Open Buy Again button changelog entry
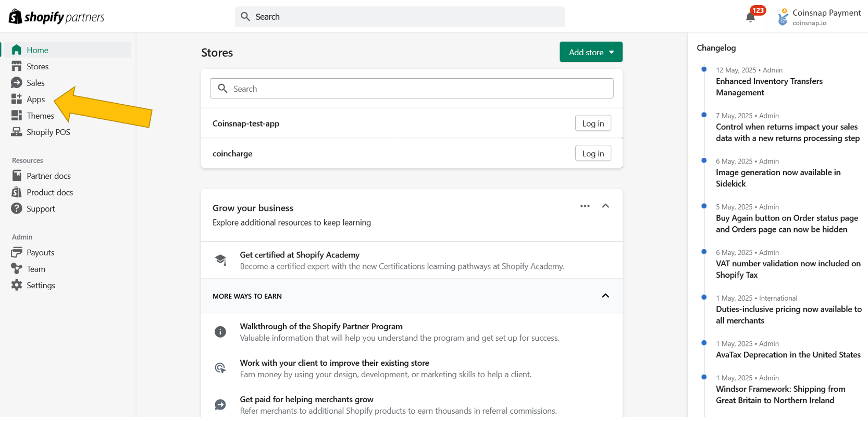Image resolution: width=868 pixels, height=421 pixels. [x=787, y=224]
